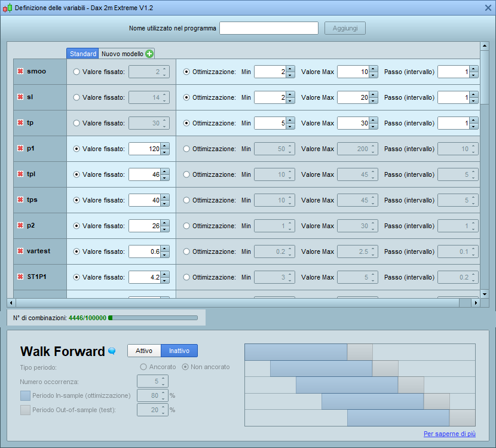Click the Aggiungi button

[x=345, y=28]
